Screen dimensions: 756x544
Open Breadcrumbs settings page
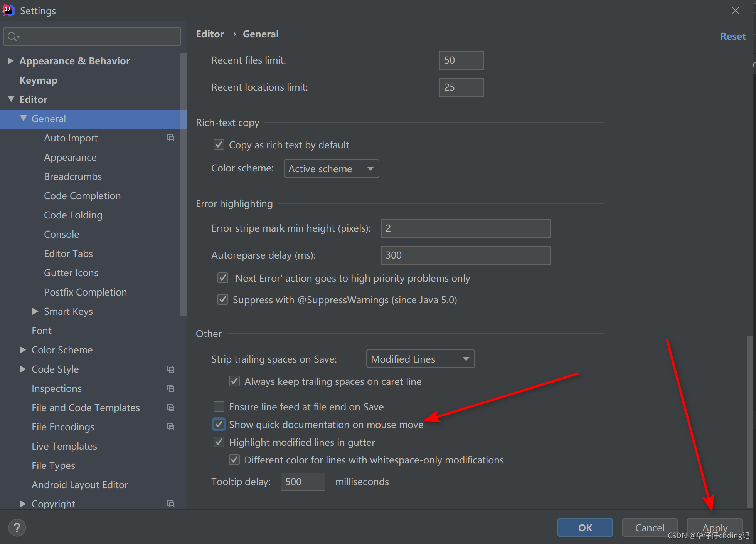point(73,176)
